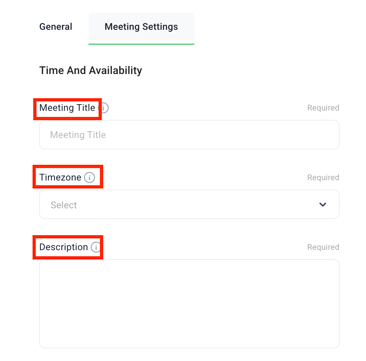
Task: Click the Description field label
Action: coord(64,247)
